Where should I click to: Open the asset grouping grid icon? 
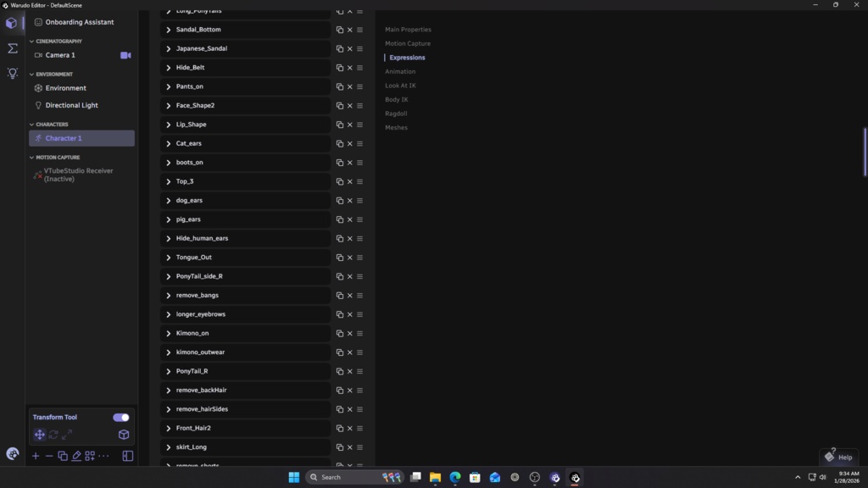coord(90,456)
